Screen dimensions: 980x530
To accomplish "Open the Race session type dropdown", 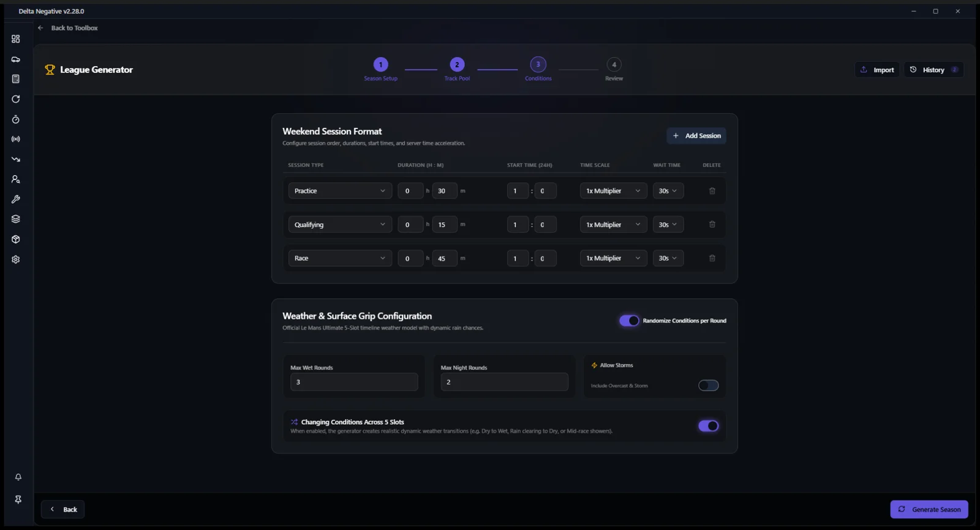I will click(x=340, y=258).
